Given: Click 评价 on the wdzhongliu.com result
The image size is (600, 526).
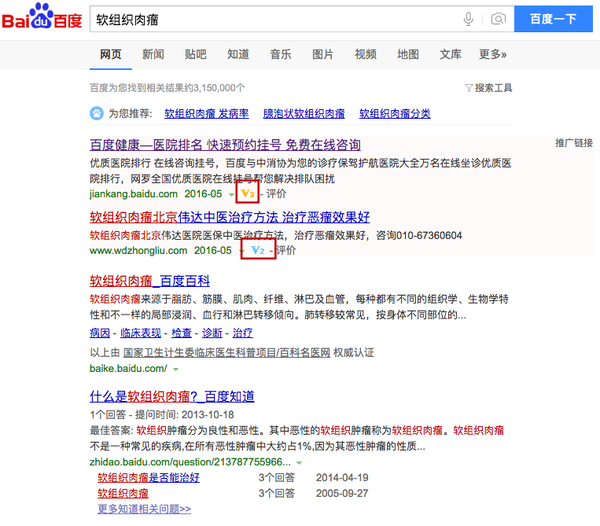Looking at the screenshot, I should coord(286,251).
